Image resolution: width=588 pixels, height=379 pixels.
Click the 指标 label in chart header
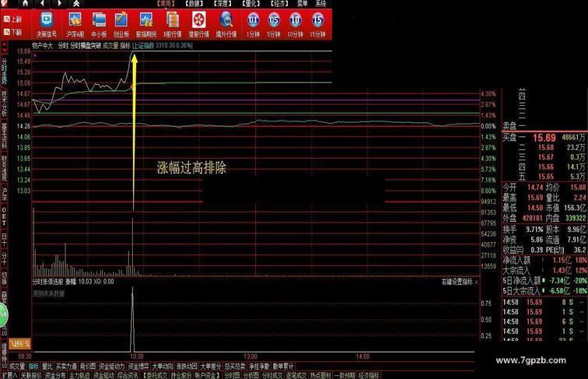(125, 46)
